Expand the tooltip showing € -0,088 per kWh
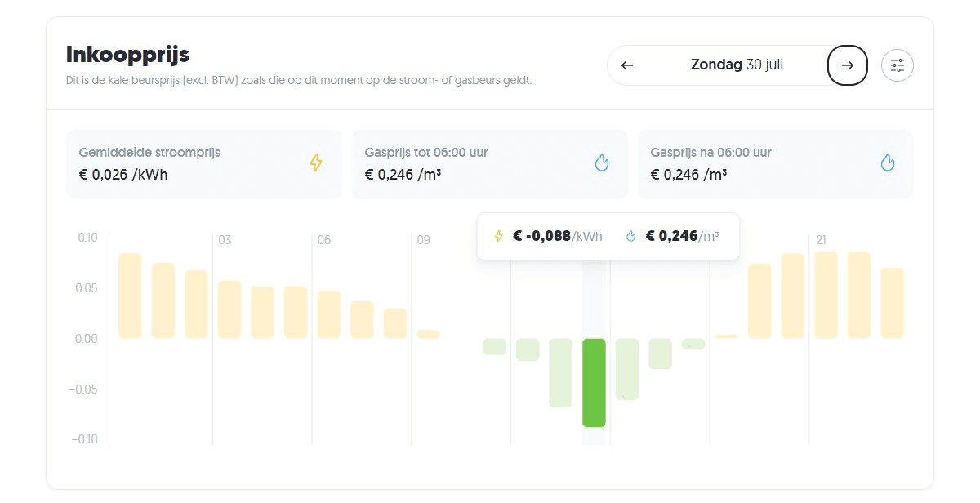This screenshot has width=980, height=503. (x=556, y=236)
